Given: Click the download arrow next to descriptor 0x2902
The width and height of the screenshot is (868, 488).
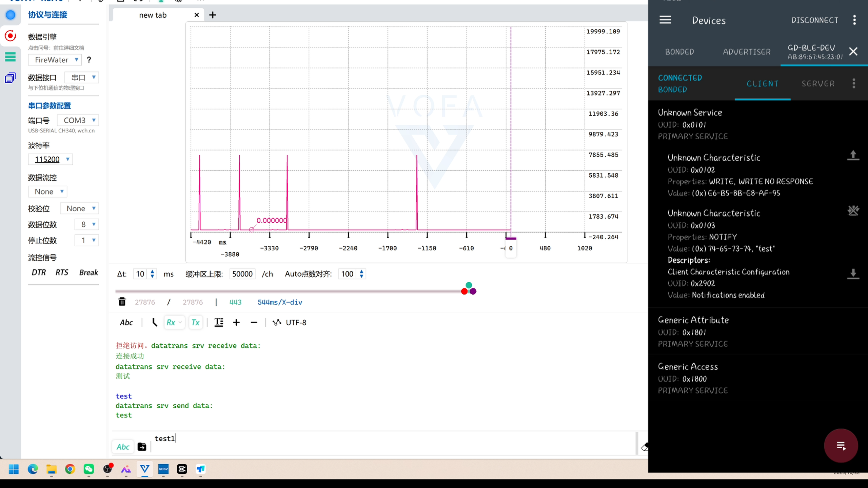Looking at the screenshot, I should (x=853, y=274).
